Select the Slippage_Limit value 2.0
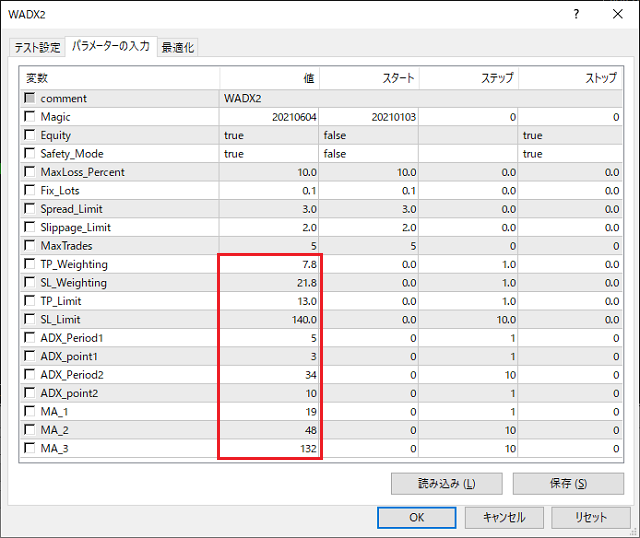This screenshot has width=640, height=538. (x=269, y=227)
